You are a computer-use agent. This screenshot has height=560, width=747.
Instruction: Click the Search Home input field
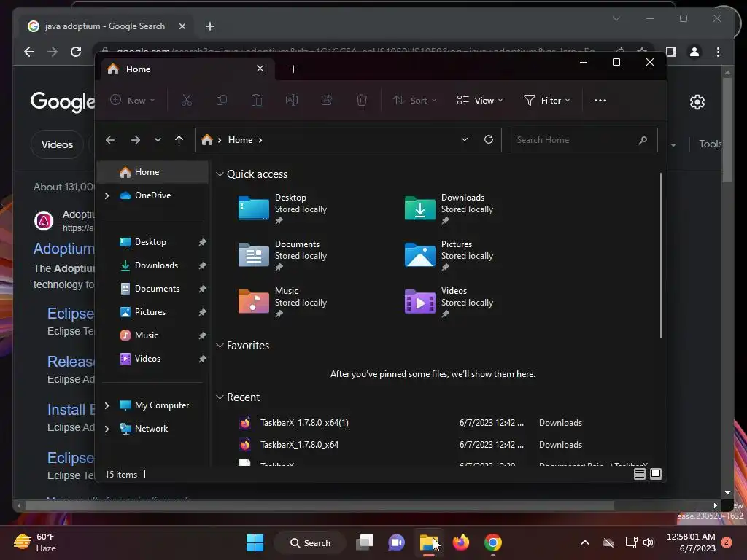point(584,140)
